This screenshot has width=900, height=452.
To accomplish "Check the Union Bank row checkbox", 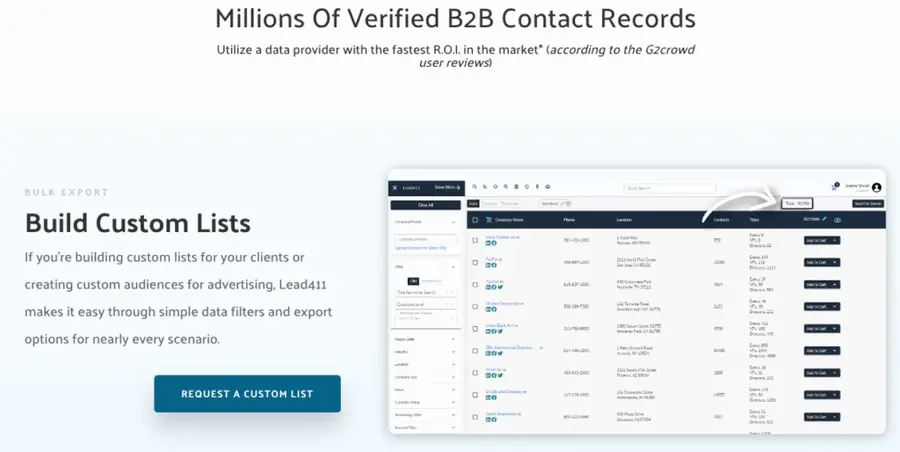I will pos(475,329).
